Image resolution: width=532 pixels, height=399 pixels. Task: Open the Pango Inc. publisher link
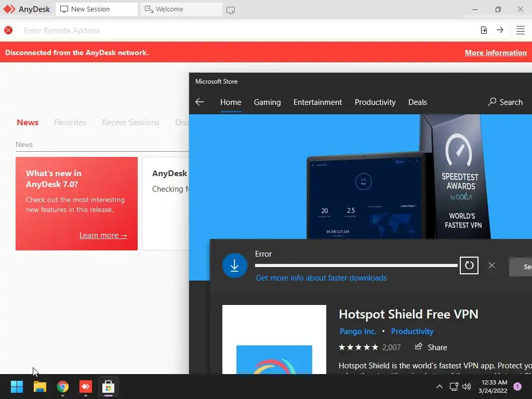(x=358, y=331)
